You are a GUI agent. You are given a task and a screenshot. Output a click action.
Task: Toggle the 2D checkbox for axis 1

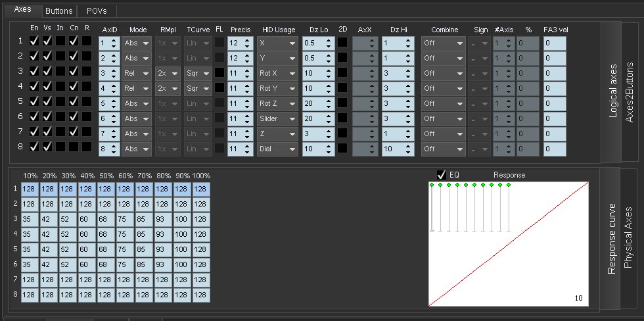[342, 41]
